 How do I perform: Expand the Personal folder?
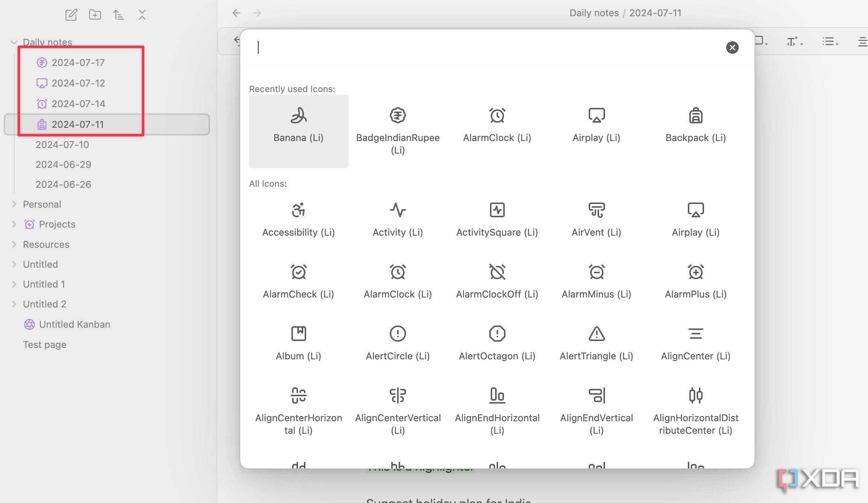point(14,204)
